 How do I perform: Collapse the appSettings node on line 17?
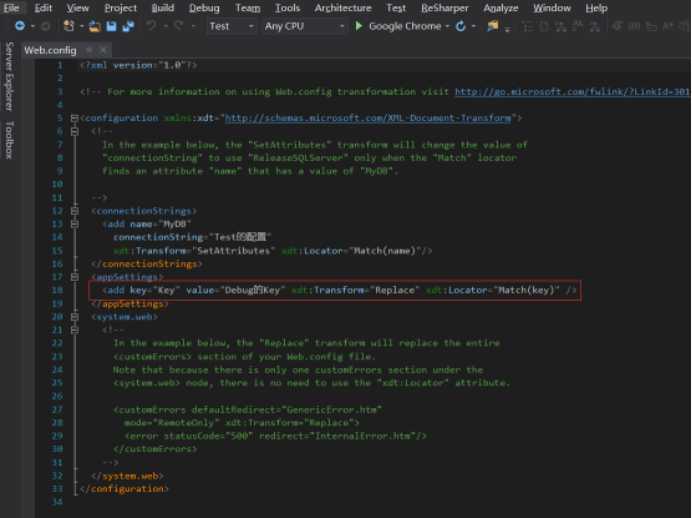point(75,277)
